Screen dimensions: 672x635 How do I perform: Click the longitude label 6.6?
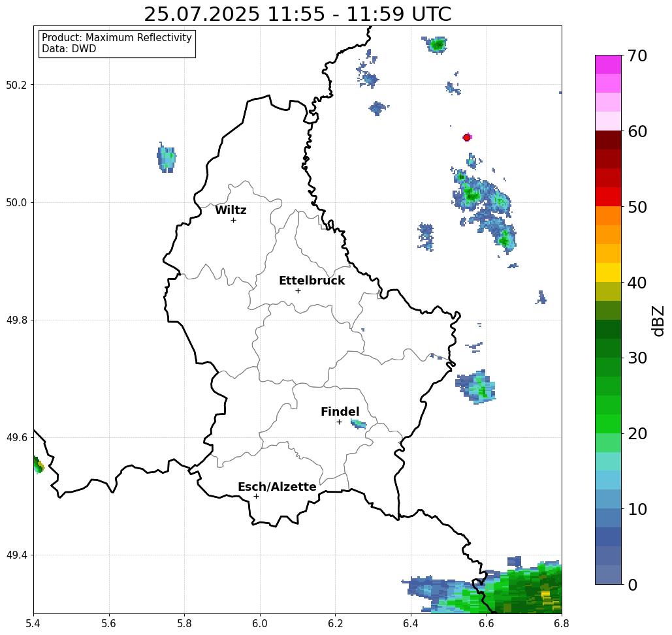pos(486,623)
